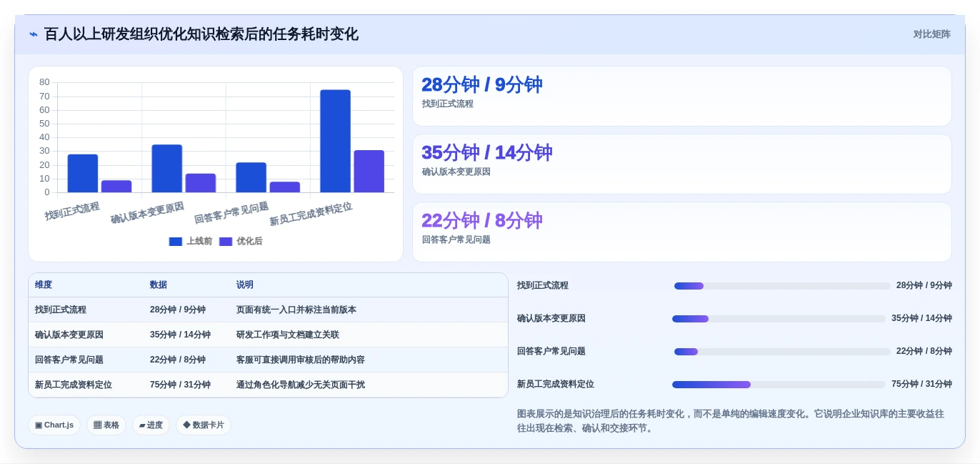Click the lightning icon beside the title
The height and width of the screenshot is (464, 980).
[34, 34]
